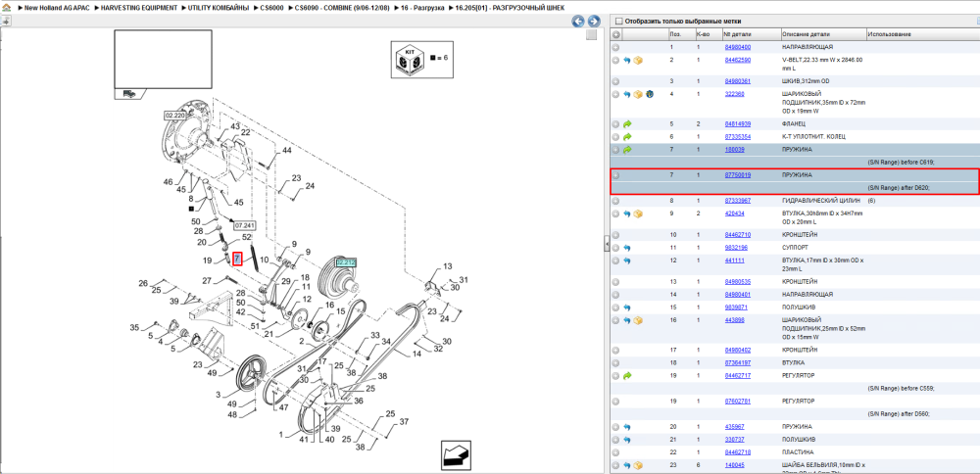The width and height of the screenshot is (980, 474).
Task: Open next diagram with right arrow
Action: pyautogui.click(x=594, y=22)
